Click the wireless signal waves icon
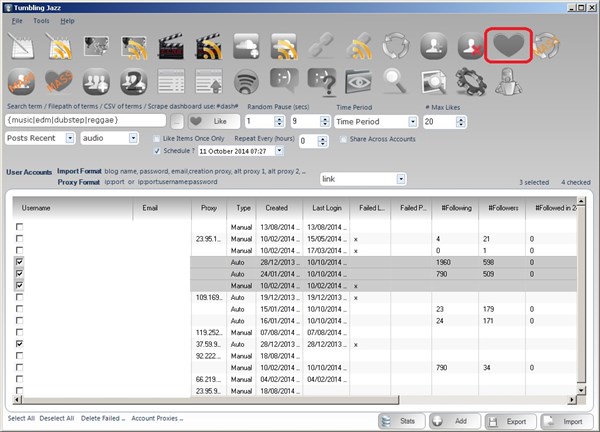This screenshot has height=432, width=600. [246, 82]
